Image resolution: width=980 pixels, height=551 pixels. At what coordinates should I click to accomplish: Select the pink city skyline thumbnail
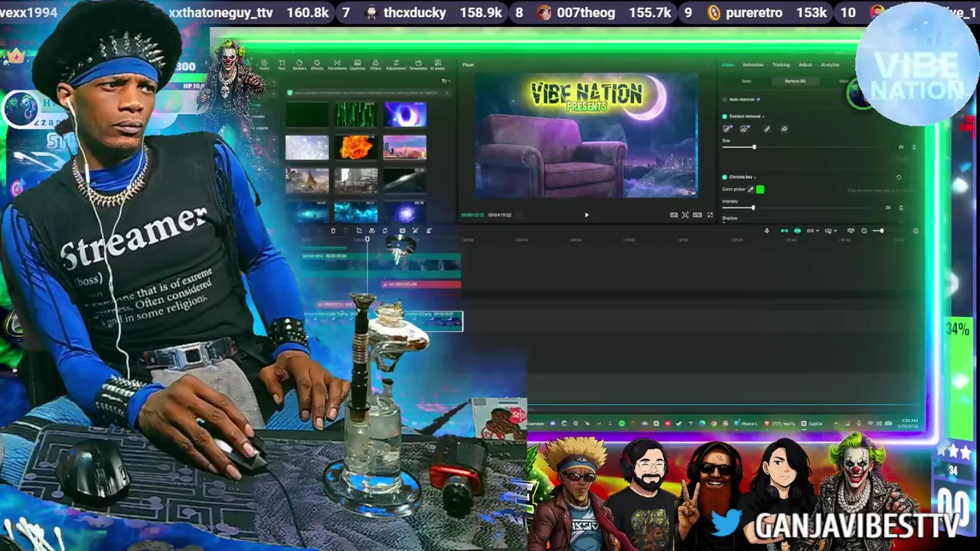pyautogui.click(x=404, y=148)
